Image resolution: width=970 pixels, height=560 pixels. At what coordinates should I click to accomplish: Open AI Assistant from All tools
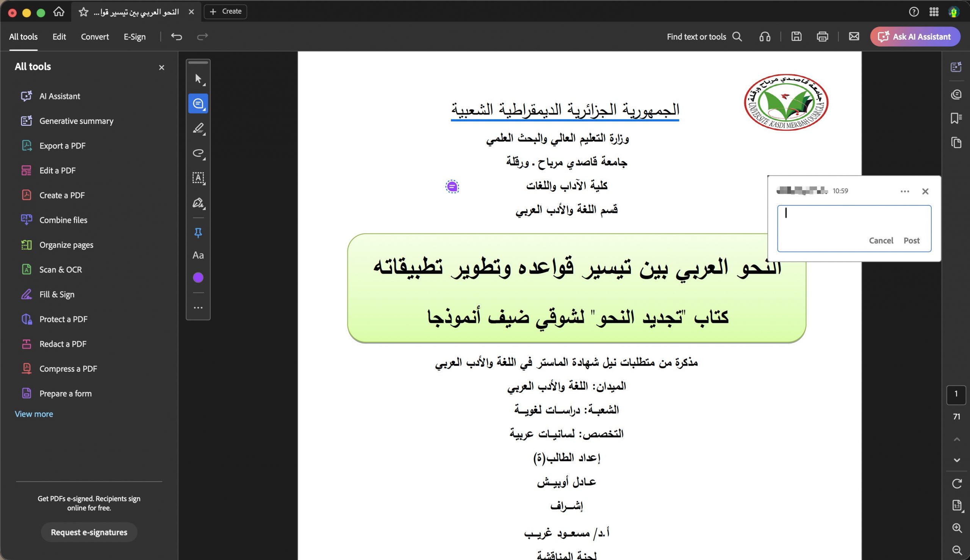(x=50, y=96)
